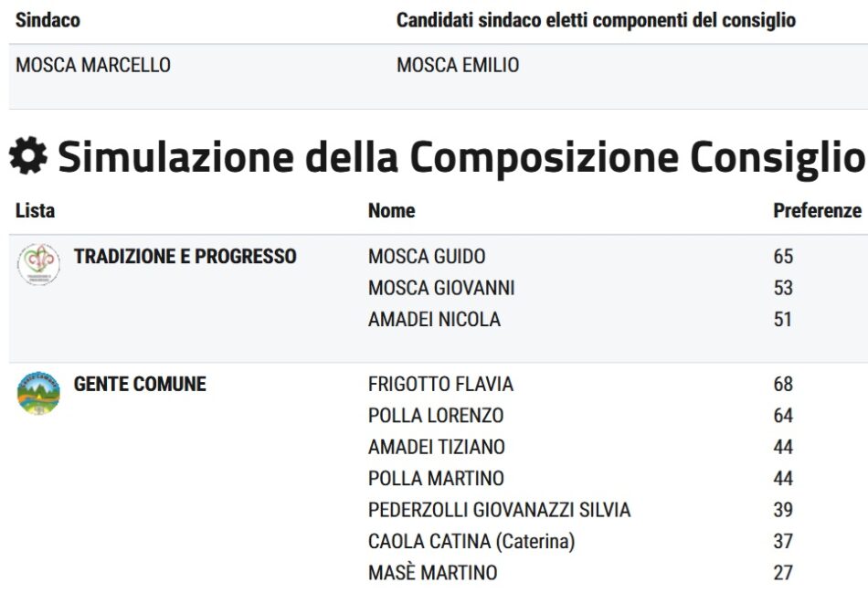
Task: Select candidate Frigotto Flavia
Action: click(440, 385)
